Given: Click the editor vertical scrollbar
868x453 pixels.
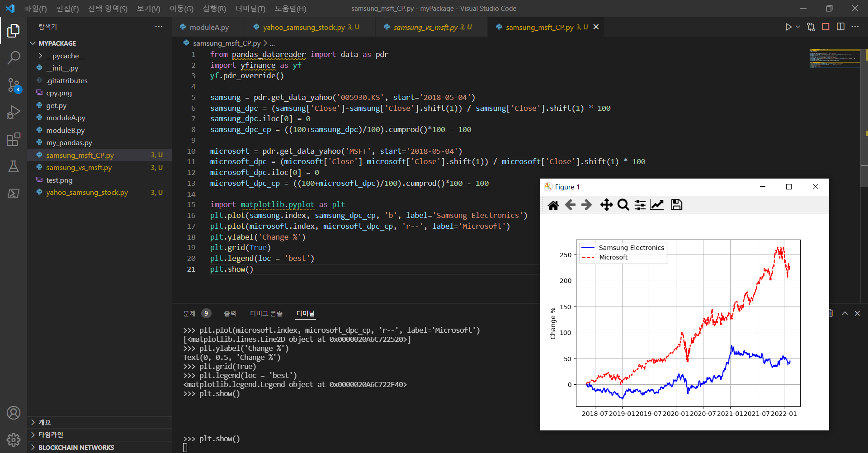Looking at the screenshot, I should (864, 118).
